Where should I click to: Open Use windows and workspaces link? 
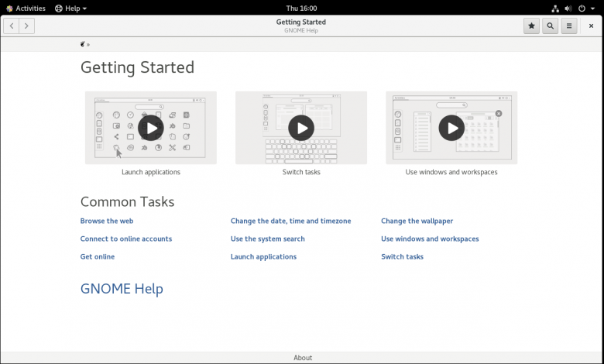tap(430, 239)
